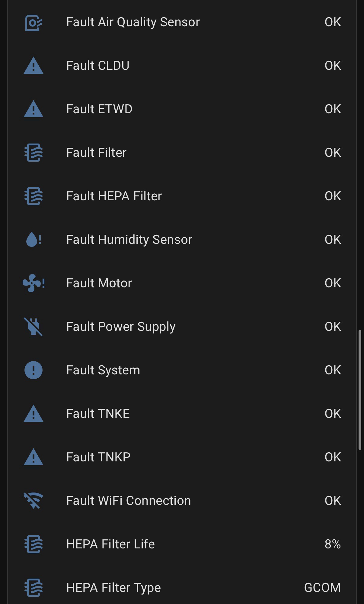Screen dimensions: 364x604
Task: Click the HEPA Filter Life icon
Action: point(33,544)
